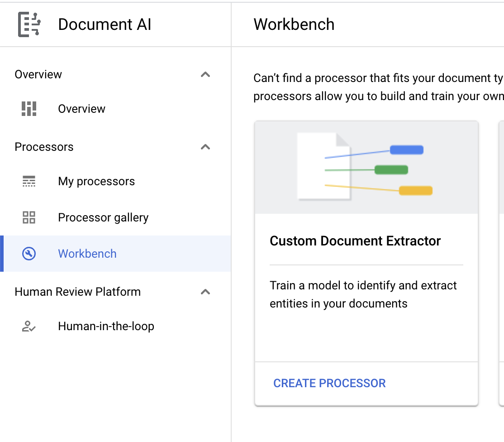Click the Human-in-the-loop person icon

coord(29,326)
